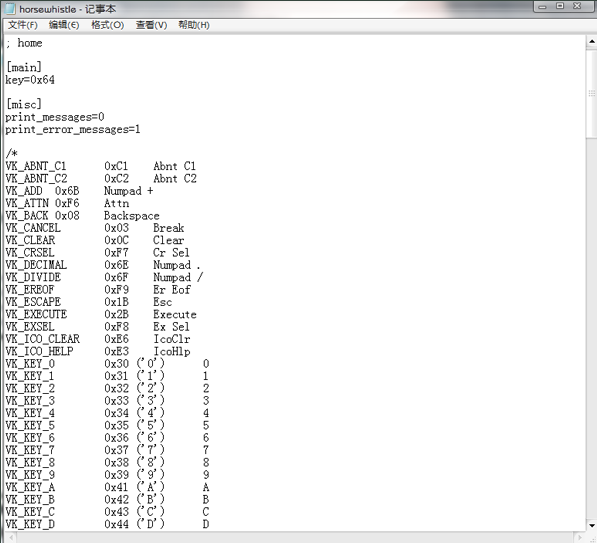Screen dimensions: 597x543
Task: Click the vertical scrollbar down arrow
Action: [591, 525]
